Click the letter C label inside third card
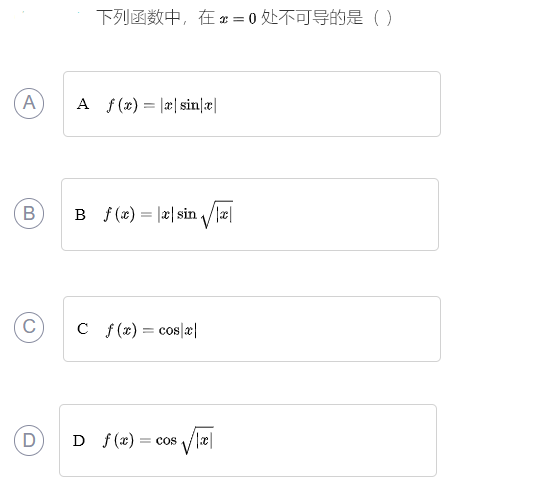557x499 pixels. tap(82, 329)
